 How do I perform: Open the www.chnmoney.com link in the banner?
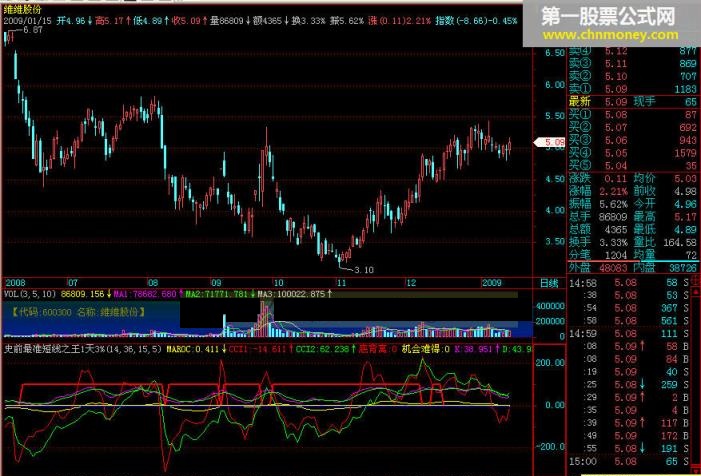click(x=611, y=34)
